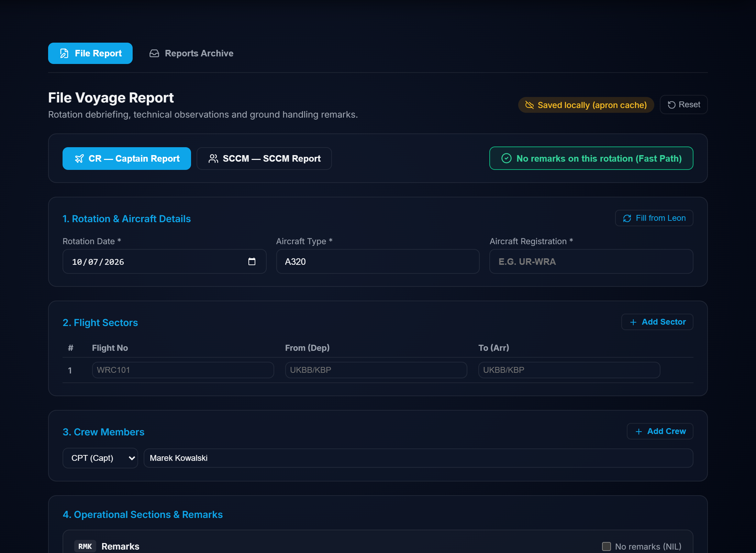Open the Rotation Date calendar picker
Image resolution: width=756 pixels, height=553 pixels.
(252, 261)
